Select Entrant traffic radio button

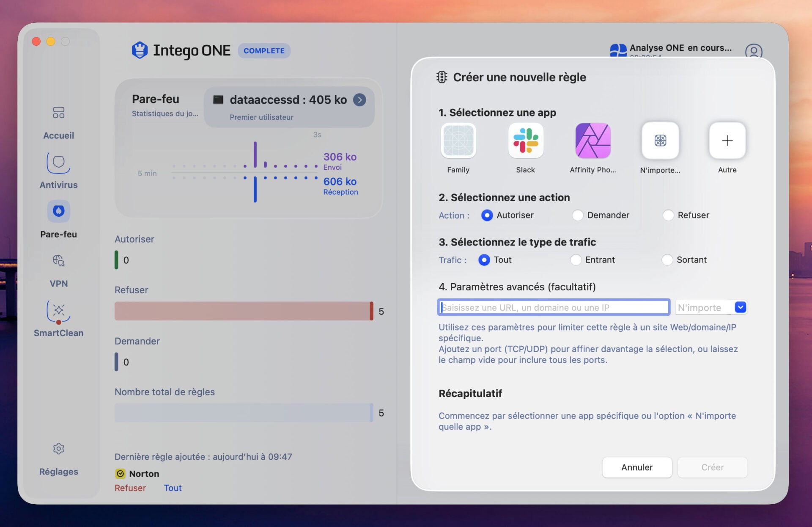576,260
